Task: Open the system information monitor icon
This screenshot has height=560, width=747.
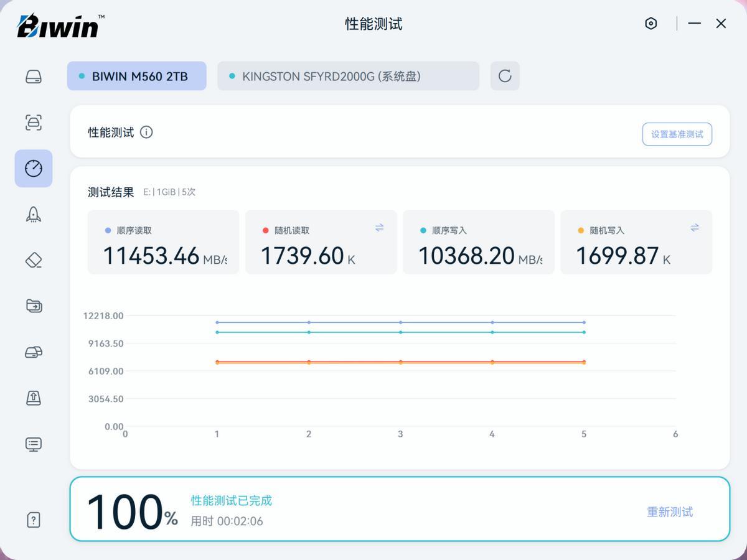Action: [34, 444]
